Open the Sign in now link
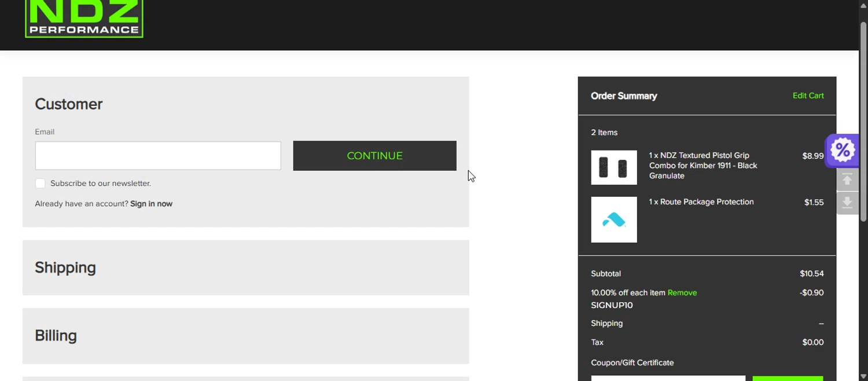 [x=151, y=204]
